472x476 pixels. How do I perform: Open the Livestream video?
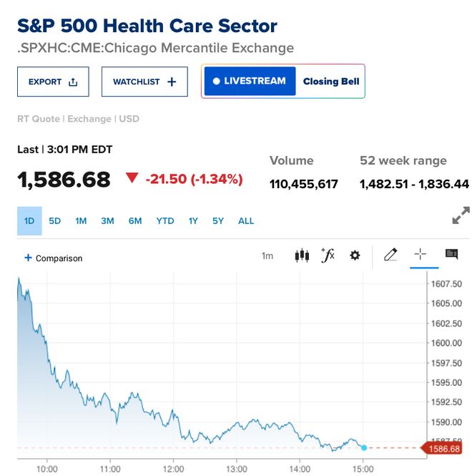[x=250, y=81]
